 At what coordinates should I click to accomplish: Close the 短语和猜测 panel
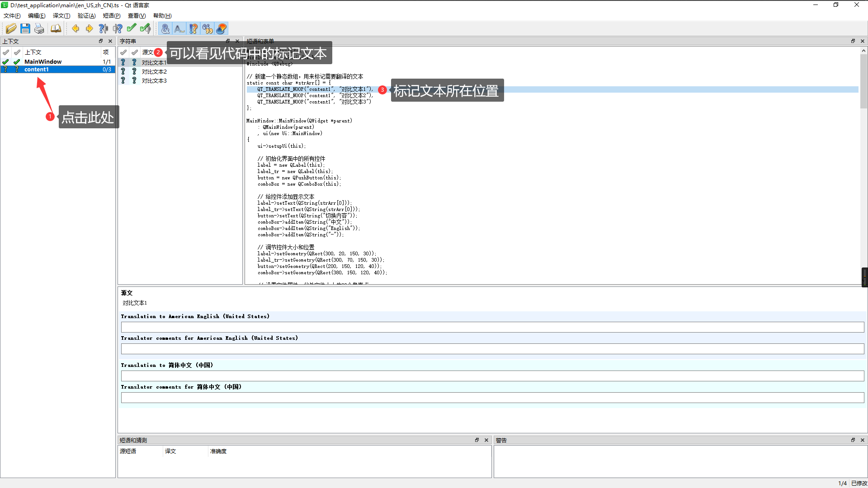pyautogui.click(x=486, y=440)
